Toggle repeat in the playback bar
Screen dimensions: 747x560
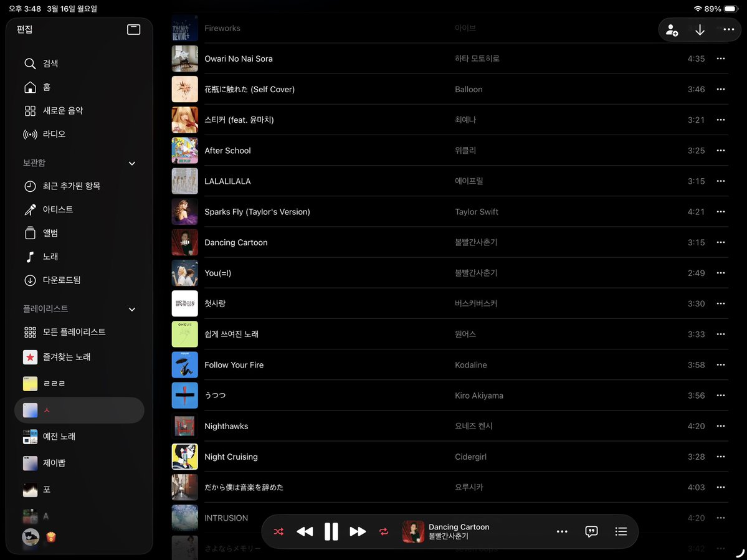point(384,531)
